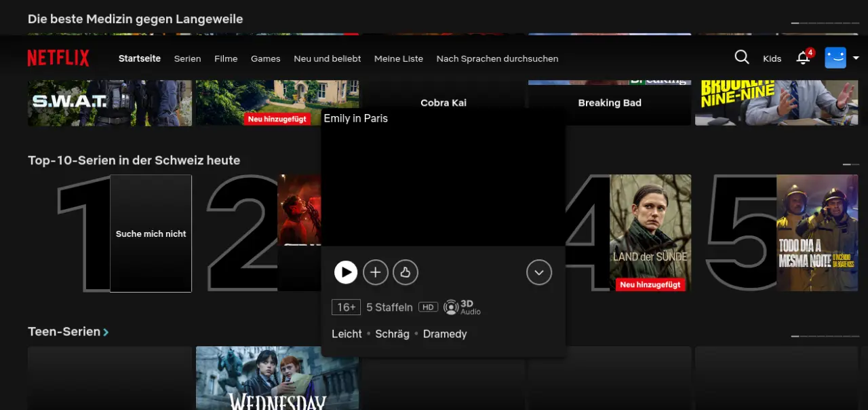Open notifications bell icon
The image size is (868, 410).
tap(804, 58)
